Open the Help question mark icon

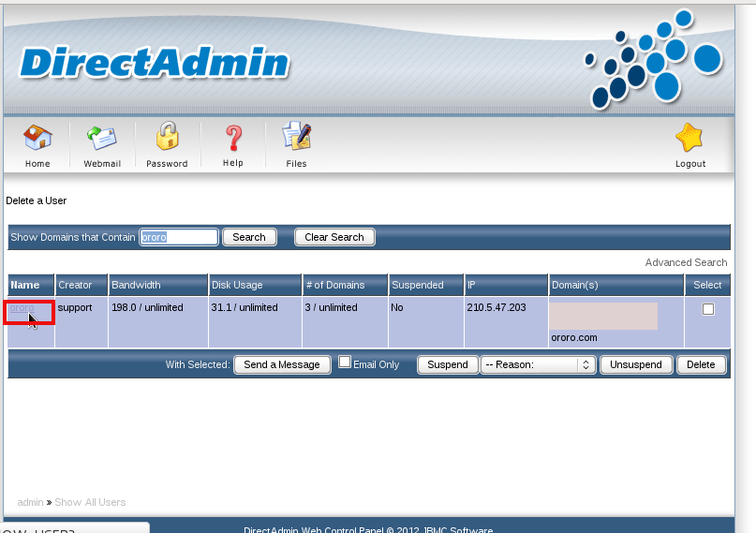[x=234, y=139]
